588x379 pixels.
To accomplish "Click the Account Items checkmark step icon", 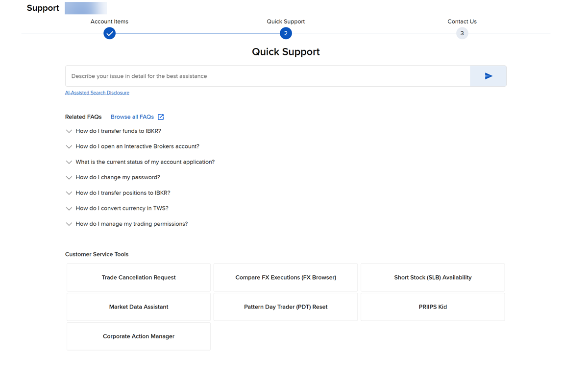I will 109,33.
